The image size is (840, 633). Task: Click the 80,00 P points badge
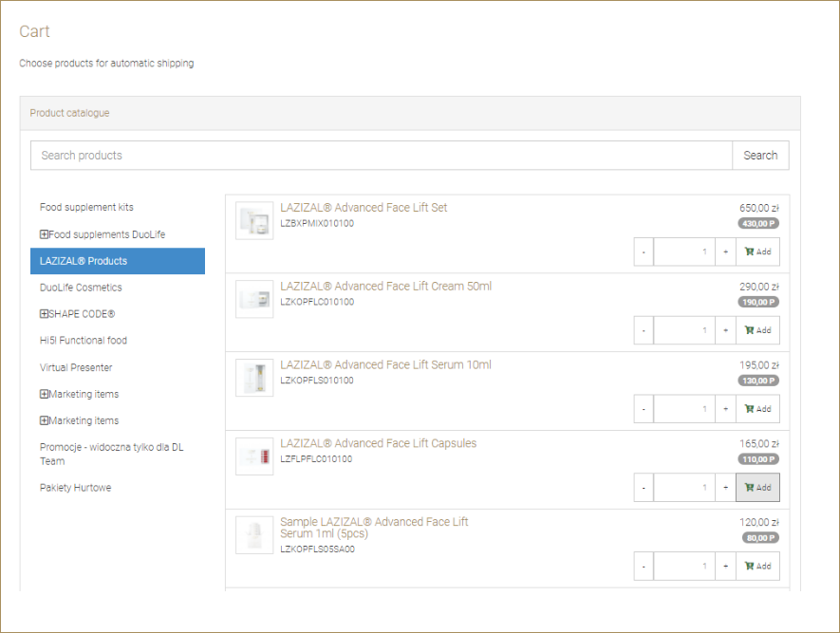(760, 538)
